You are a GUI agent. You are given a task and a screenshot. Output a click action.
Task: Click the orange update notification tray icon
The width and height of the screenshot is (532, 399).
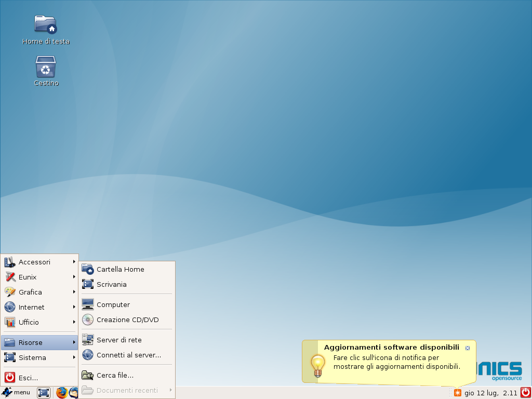click(458, 393)
